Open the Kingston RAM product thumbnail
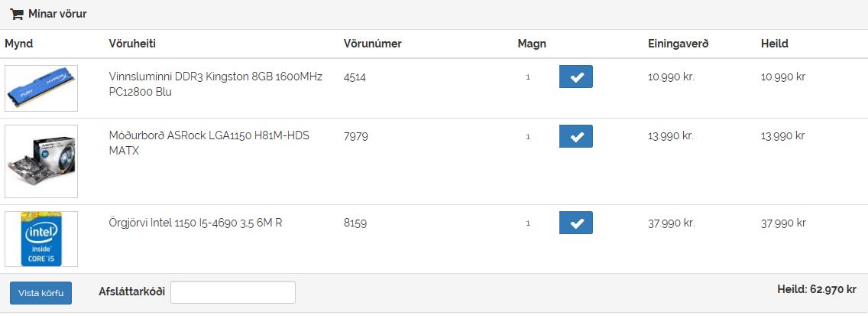Image resolution: width=868 pixels, height=316 pixels. click(x=41, y=89)
